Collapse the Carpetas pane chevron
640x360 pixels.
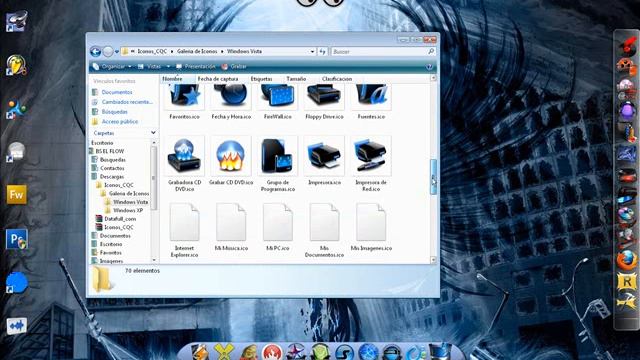point(153,133)
